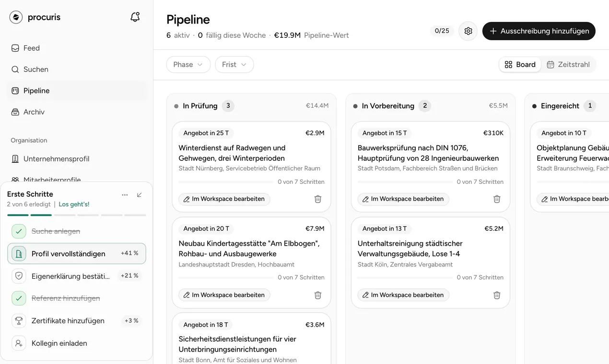Image resolution: width=609 pixels, height=364 pixels.
Task: Click the procuris logo icon
Action: coord(16,17)
